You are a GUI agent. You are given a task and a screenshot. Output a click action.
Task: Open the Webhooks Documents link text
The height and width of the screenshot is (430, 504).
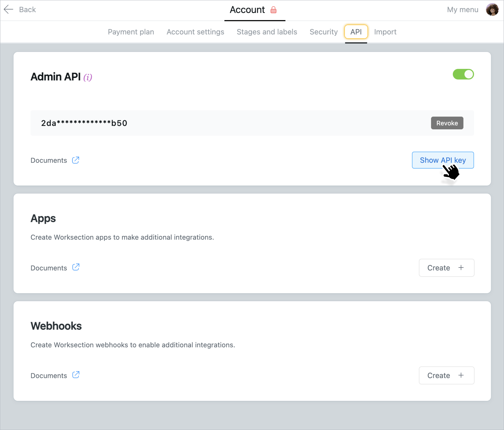[49, 376]
